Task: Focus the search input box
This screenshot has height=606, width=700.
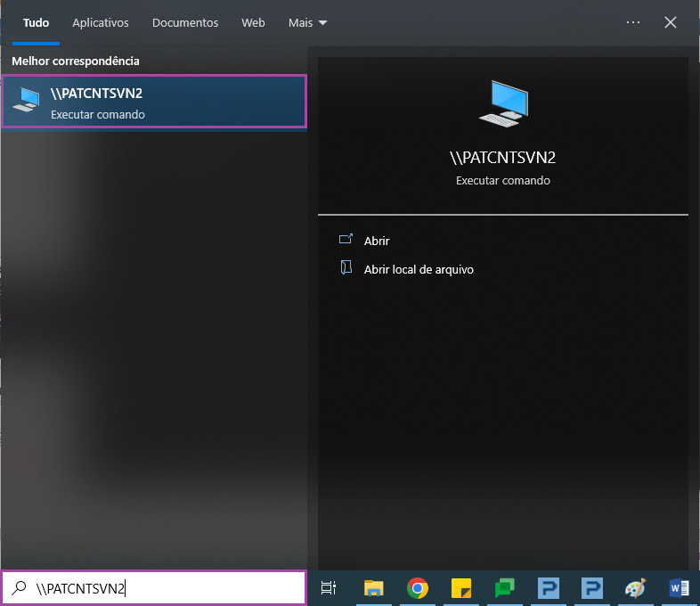Action: coord(154,588)
